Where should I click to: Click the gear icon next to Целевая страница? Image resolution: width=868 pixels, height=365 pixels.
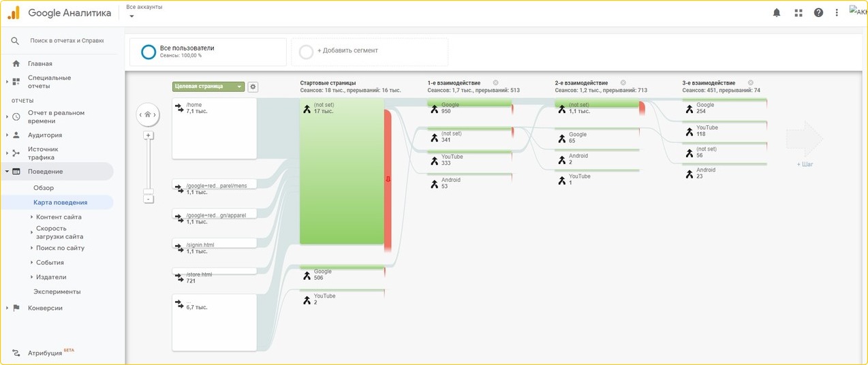pyautogui.click(x=253, y=86)
